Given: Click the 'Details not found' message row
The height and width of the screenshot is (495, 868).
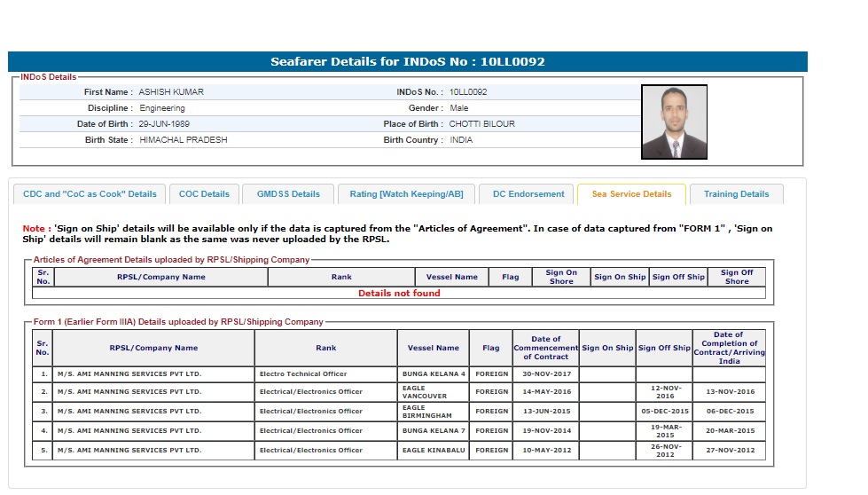Looking at the screenshot, I should [399, 294].
